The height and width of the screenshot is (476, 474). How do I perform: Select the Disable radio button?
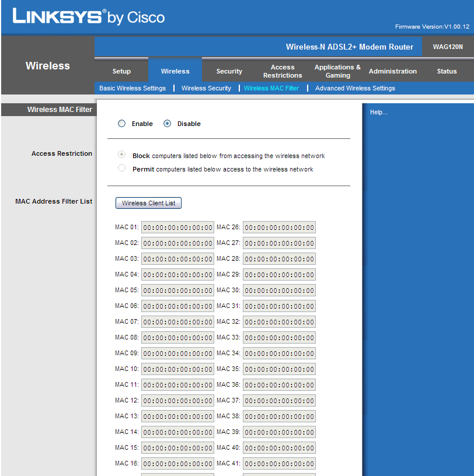pyautogui.click(x=167, y=124)
